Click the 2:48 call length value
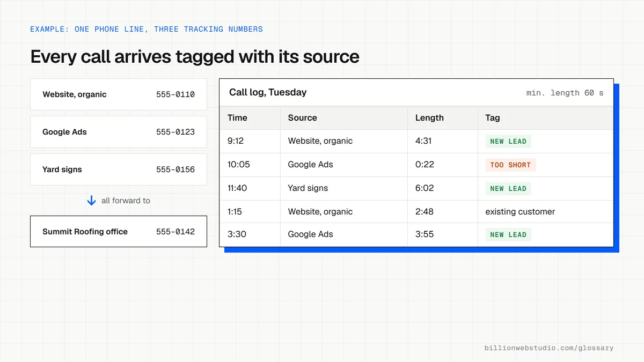 [425, 212]
